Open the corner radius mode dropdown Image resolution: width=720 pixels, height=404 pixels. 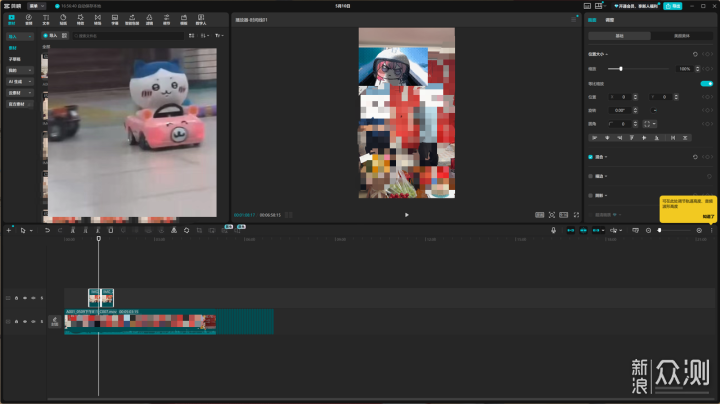tap(650, 124)
